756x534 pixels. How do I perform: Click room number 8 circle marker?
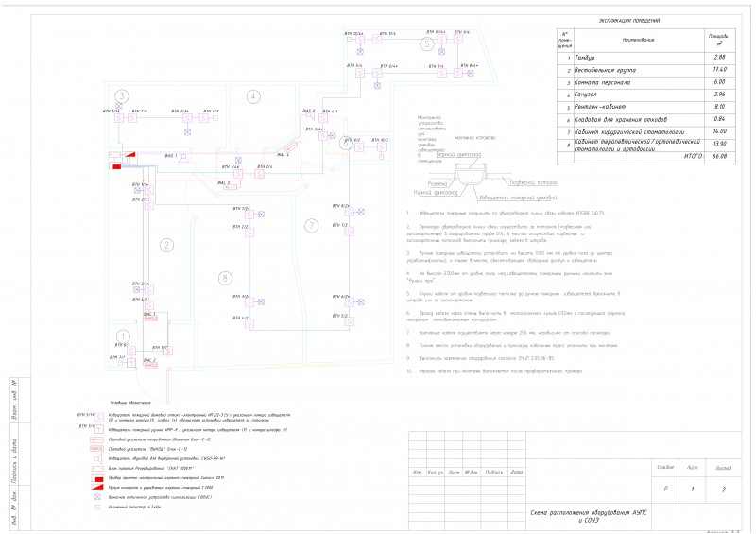point(225,278)
